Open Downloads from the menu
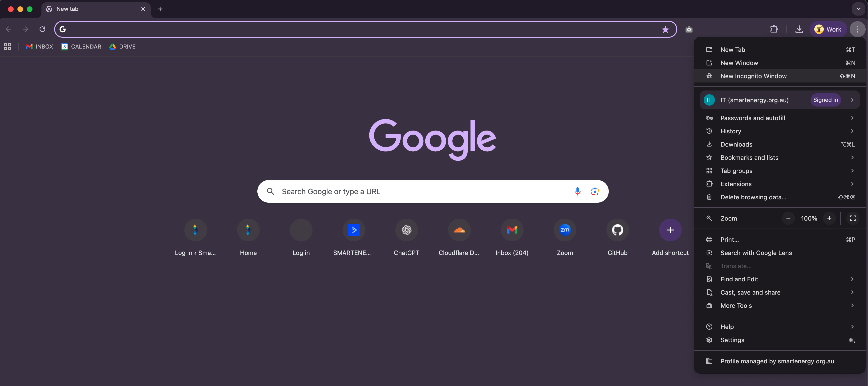Screen dimensions: 868x386 point(780,144)
